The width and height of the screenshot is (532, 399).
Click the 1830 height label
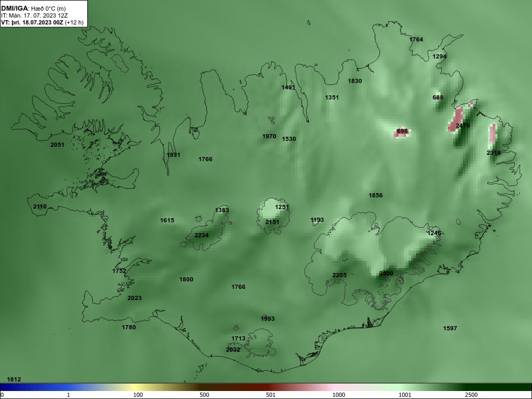[x=355, y=81]
